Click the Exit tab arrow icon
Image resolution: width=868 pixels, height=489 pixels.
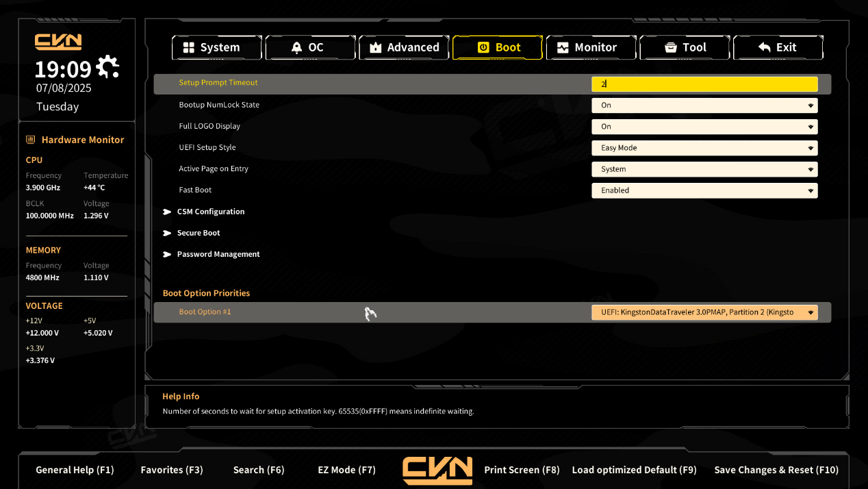(x=765, y=47)
